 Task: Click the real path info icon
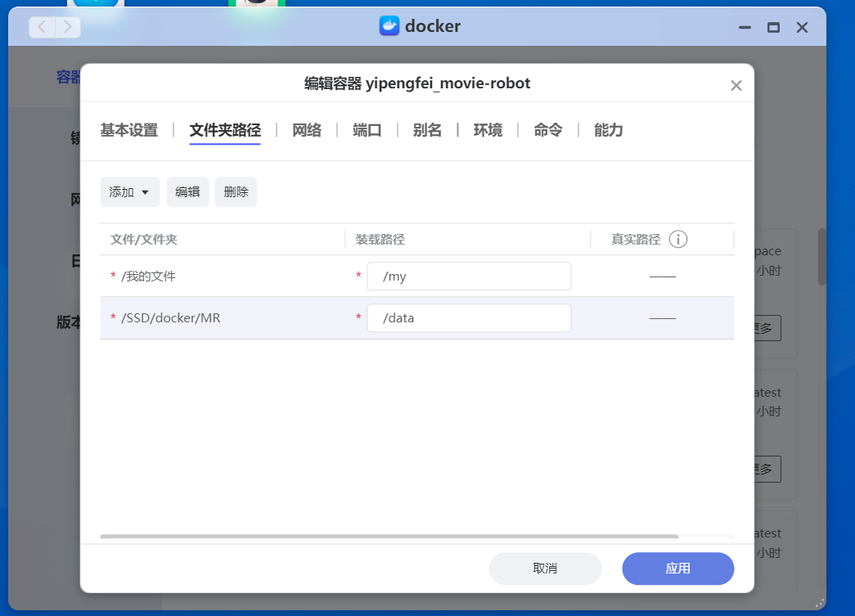coord(677,240)
